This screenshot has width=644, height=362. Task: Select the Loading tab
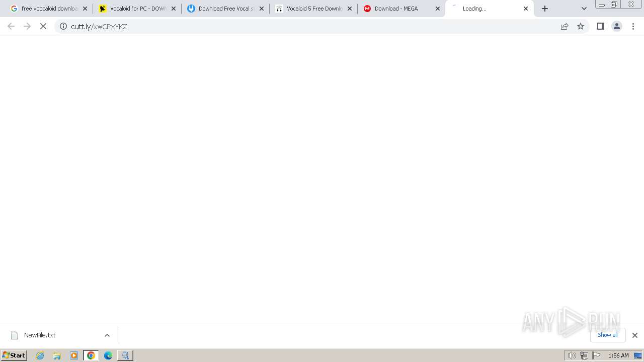coord(490,9)
